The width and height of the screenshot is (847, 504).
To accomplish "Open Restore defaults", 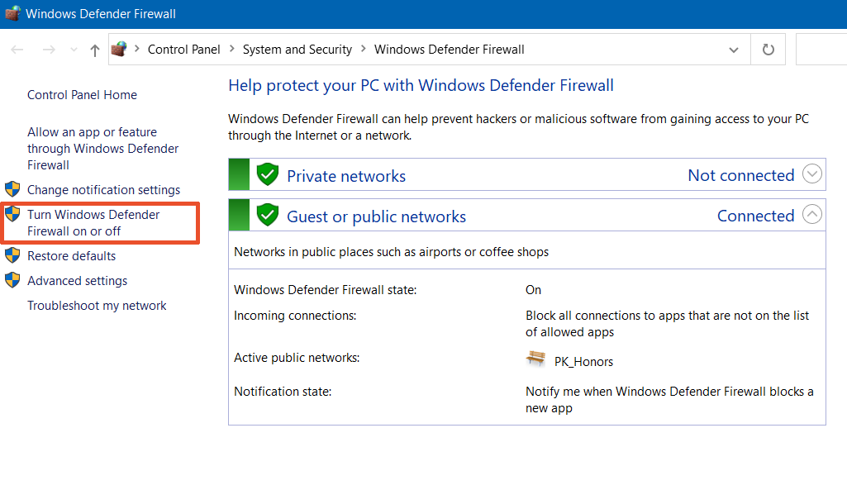I will point(71,256).
